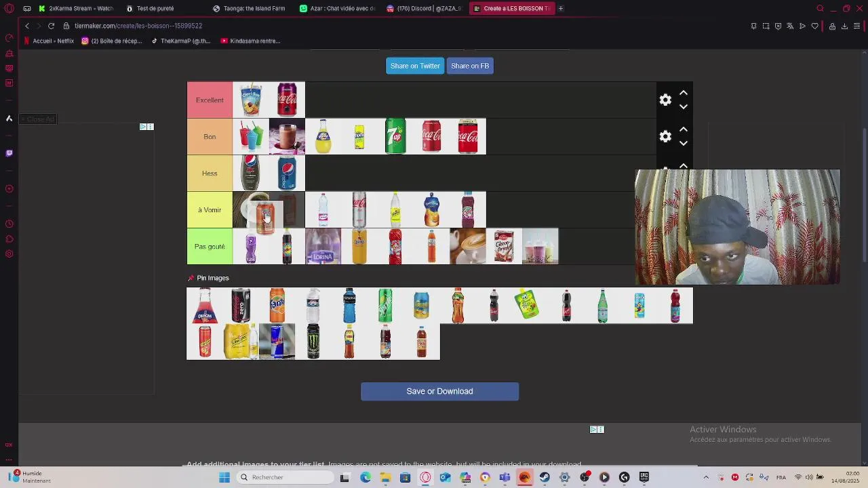Click the Close Ad label
The image size is (868, 488).
click(37, 119)
